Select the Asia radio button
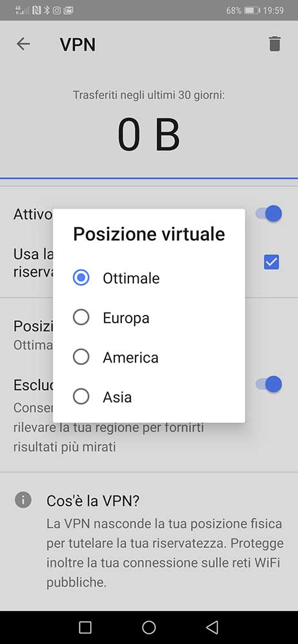Screen dimensions: 298x644 pyautogui.click(x=81, y=396)
